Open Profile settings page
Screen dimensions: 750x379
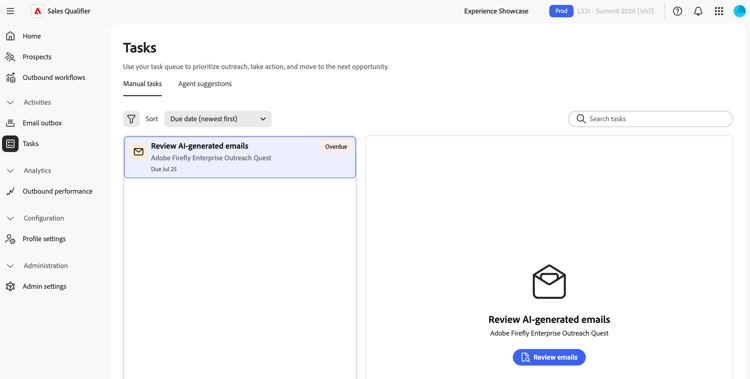(44, 239)
